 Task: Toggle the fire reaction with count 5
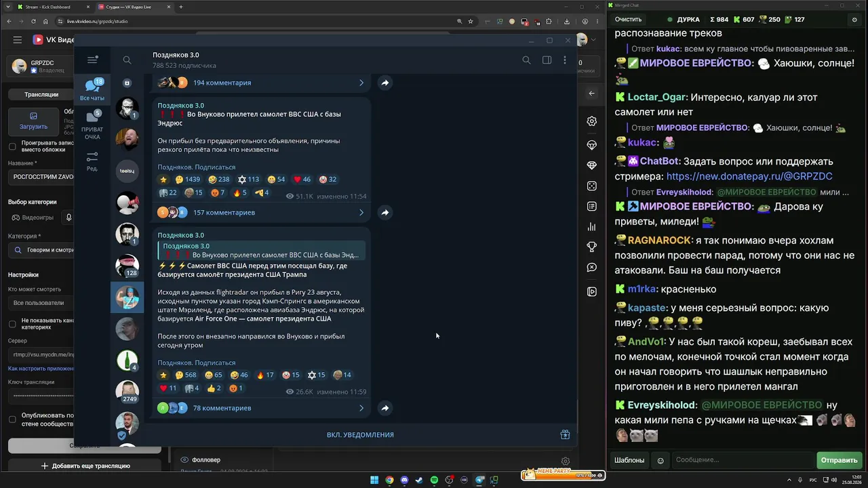click(x=241, y=193)
